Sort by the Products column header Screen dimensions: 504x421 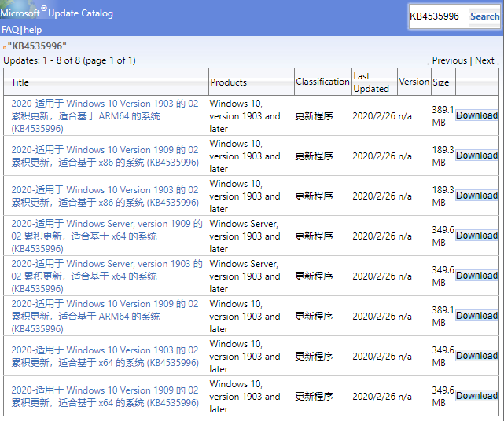coord(228,82)
